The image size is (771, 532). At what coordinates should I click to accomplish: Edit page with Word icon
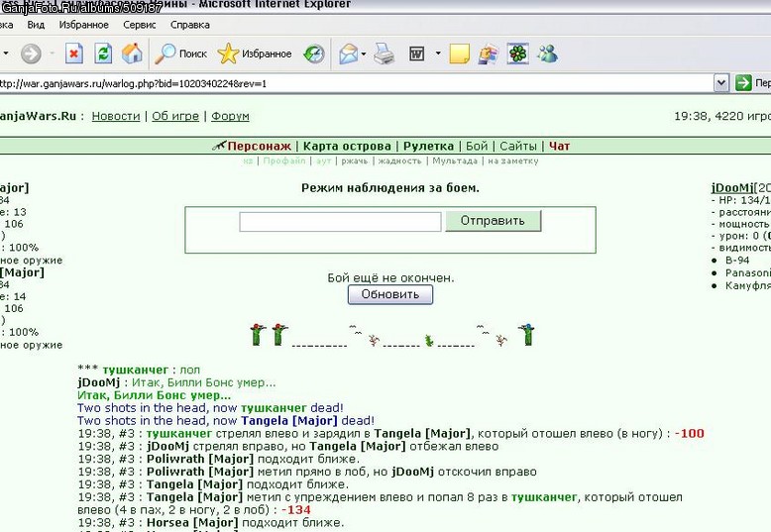(416, 53)
